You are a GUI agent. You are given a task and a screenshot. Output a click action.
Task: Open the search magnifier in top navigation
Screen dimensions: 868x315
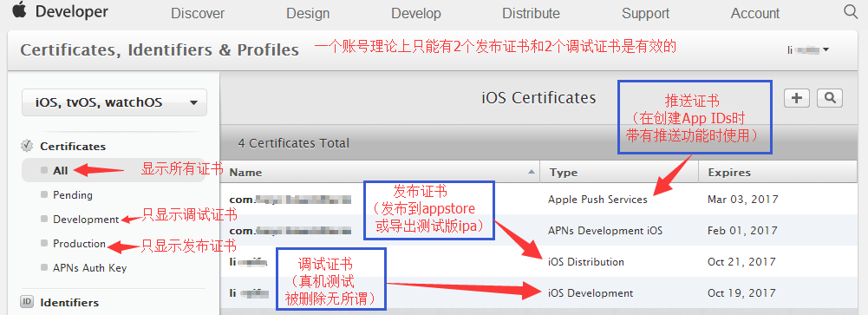[851, 11]
